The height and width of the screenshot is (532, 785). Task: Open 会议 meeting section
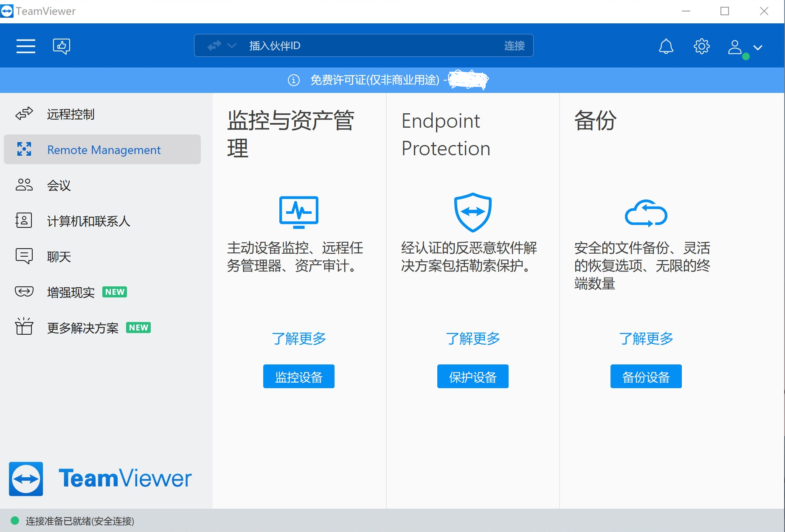(102, 185)
